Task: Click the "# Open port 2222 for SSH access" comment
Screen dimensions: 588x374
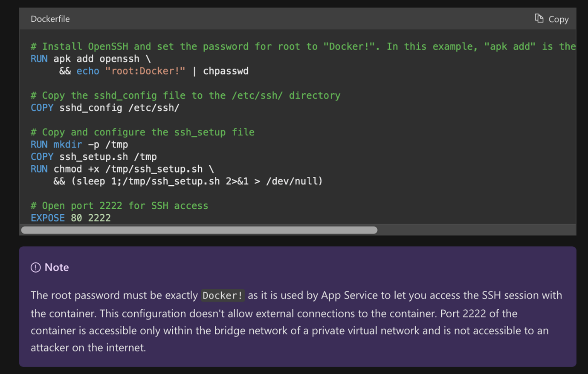Action: [119, 206]
